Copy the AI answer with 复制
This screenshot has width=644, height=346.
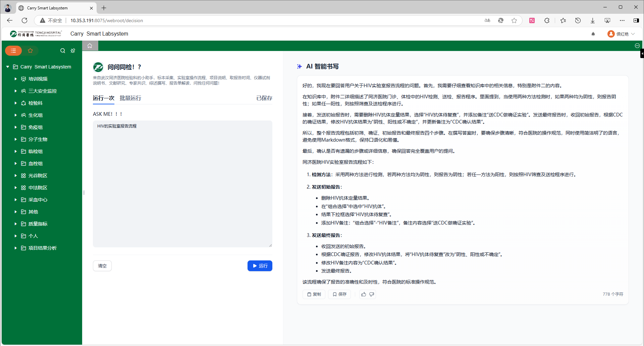pyautogui.click(x=314, y=294)
